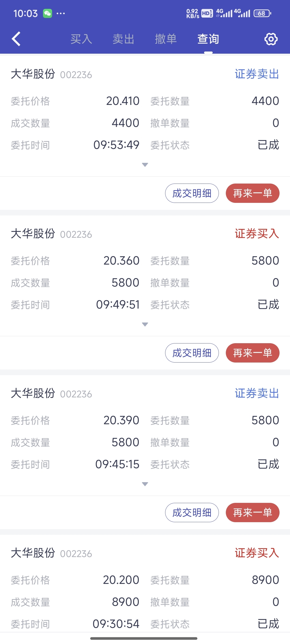This screenshot has width=290, height=644.
Task: Open 成交明细 for the 20.410 sell order
Action: [192, 193]
